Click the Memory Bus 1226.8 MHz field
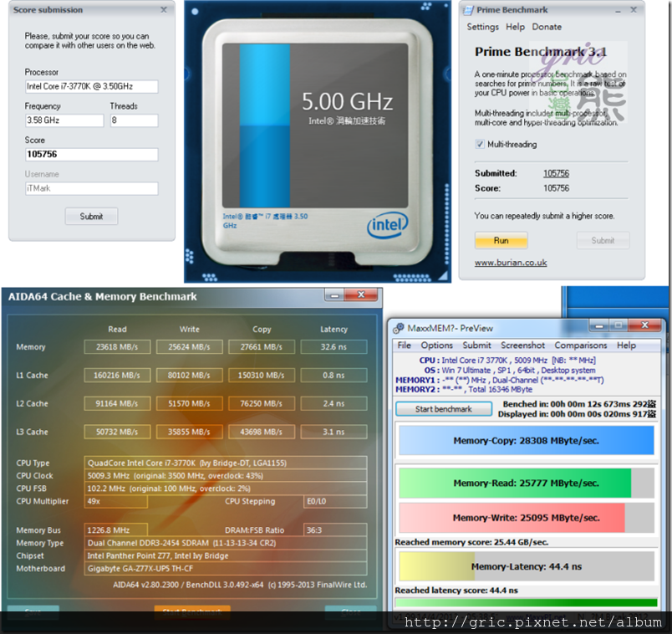 115,529
